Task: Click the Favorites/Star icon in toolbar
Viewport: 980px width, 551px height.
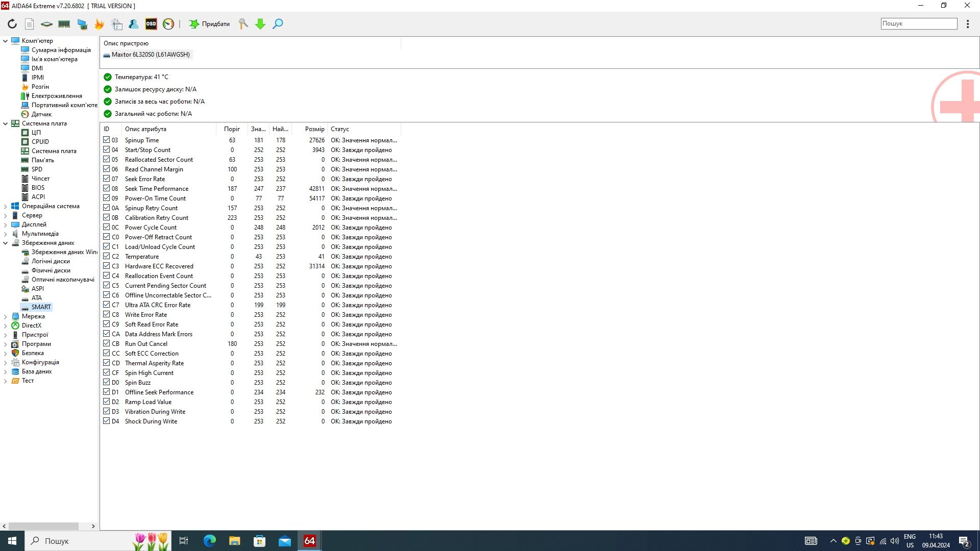Action: (194, 23)
